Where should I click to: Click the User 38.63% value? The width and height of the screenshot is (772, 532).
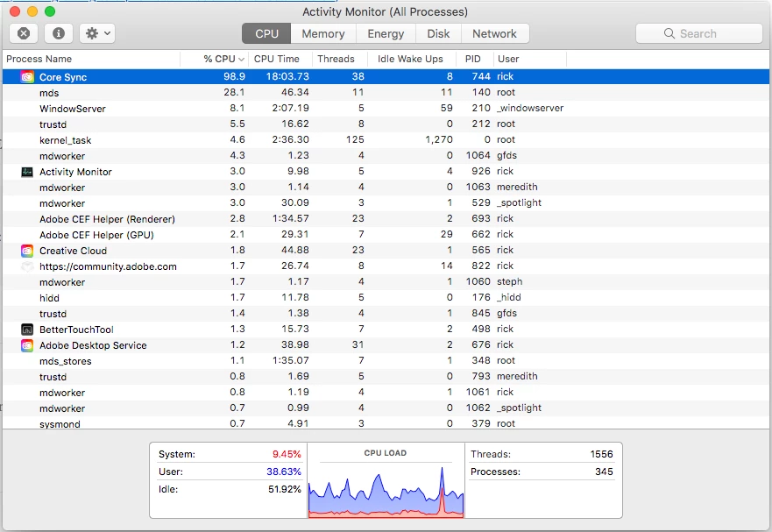(284, 472)
